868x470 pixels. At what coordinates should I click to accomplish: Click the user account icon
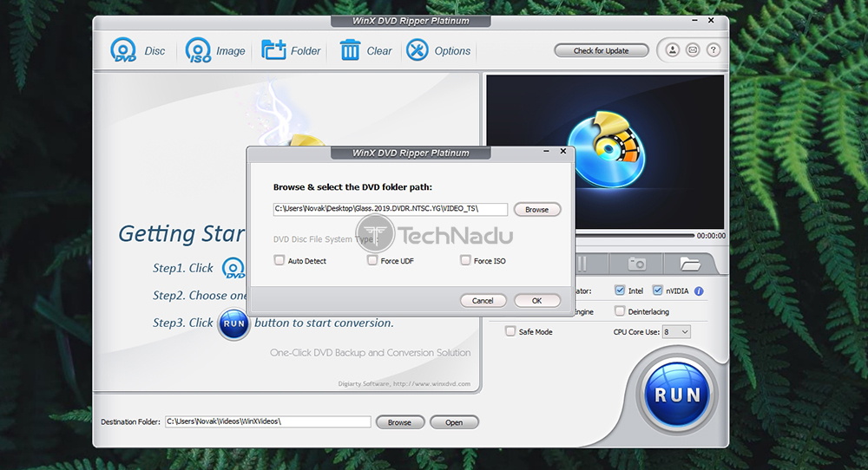click(672, 50)
